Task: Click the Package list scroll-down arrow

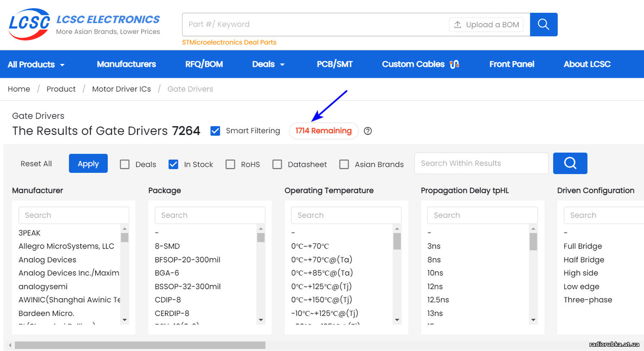Action: (261, 320)
